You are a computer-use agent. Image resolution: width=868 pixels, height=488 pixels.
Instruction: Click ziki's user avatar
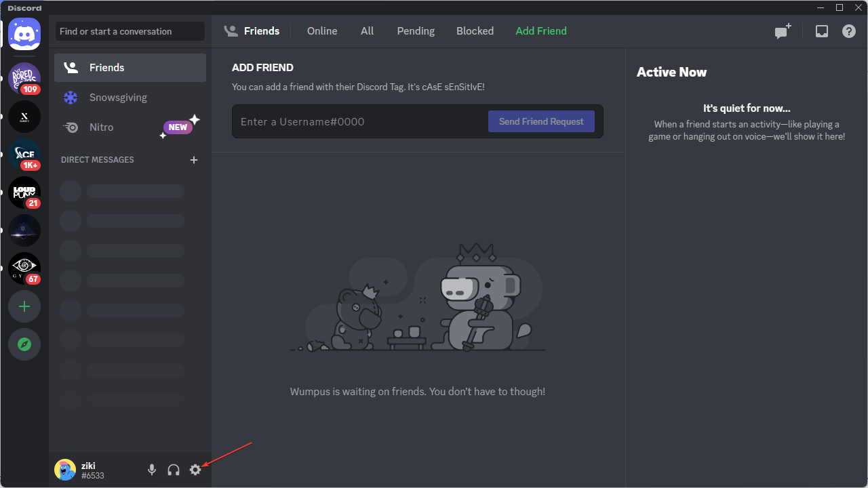[65, 470]
